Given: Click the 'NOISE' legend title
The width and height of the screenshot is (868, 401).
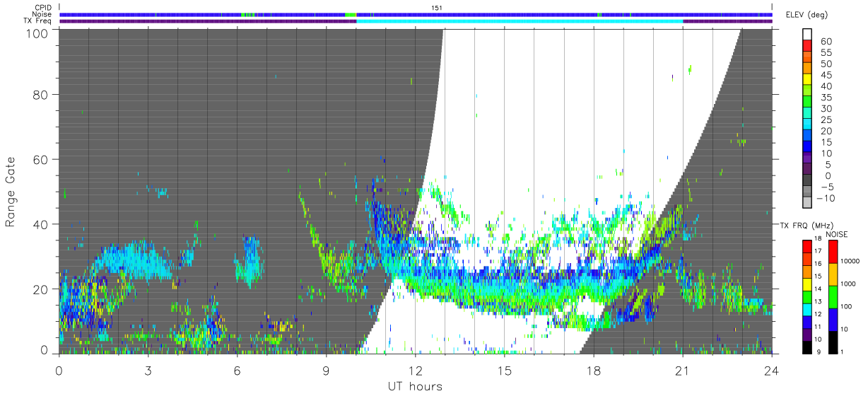Looking at the screenshot, I should [x=836, y=234].
